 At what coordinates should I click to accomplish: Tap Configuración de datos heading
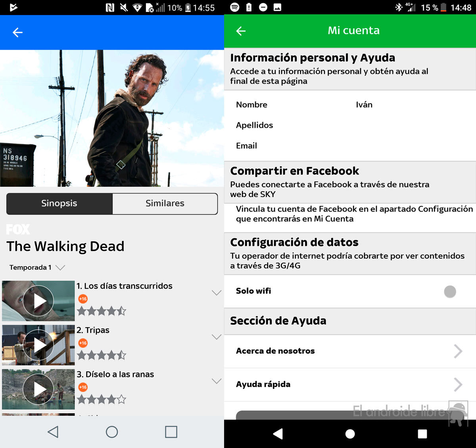point(294,242)
